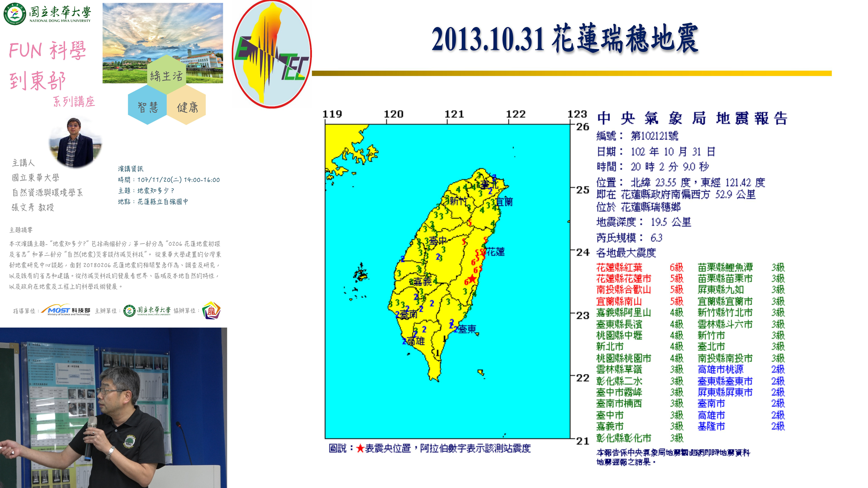
Task: Click the speaker portrait photo
Action: [75, 143]
